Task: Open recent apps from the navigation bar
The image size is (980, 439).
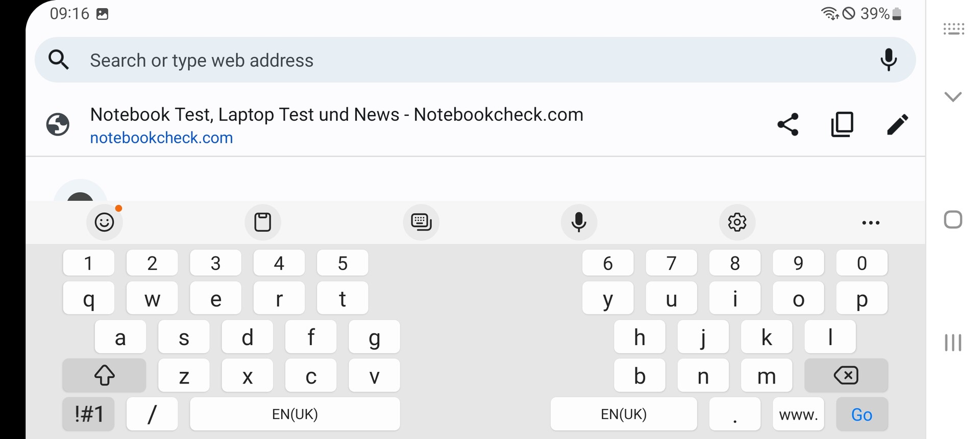Action: click(953, 343)
